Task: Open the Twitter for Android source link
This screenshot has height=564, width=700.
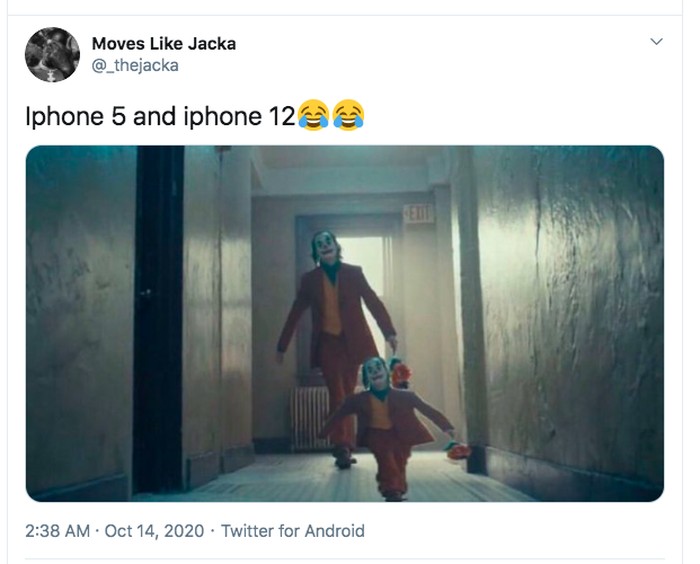Action: [x=293, y=531]
